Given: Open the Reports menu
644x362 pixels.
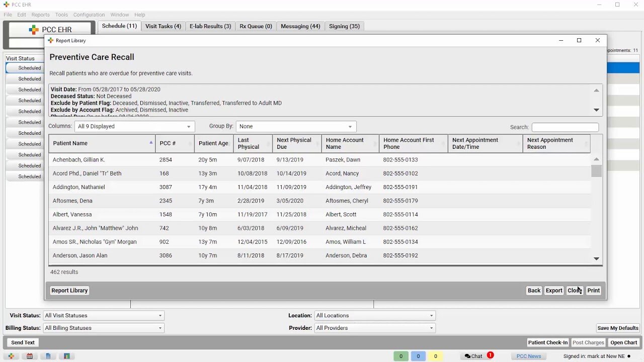Looking at the screenshot, I should (40, 15).
